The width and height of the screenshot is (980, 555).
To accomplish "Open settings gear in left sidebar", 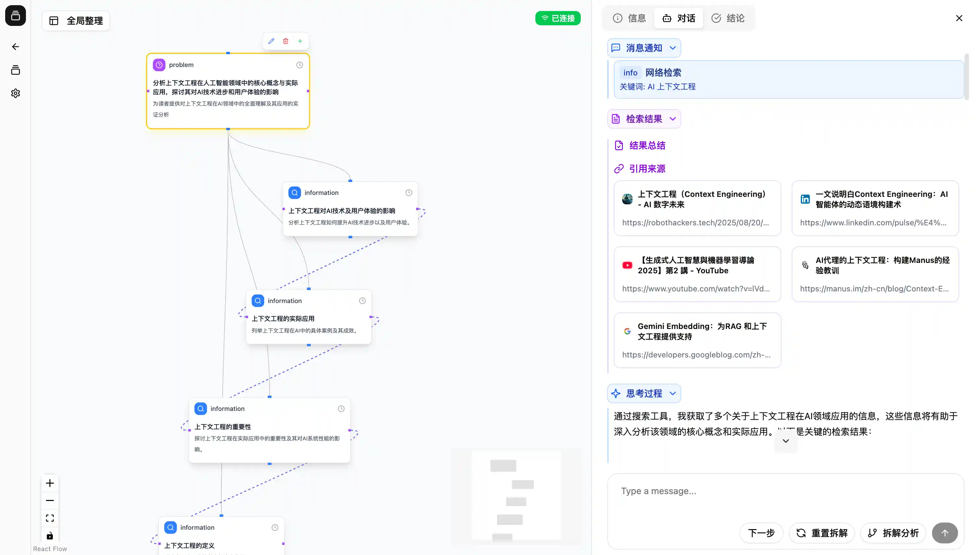I will point(15,93).
